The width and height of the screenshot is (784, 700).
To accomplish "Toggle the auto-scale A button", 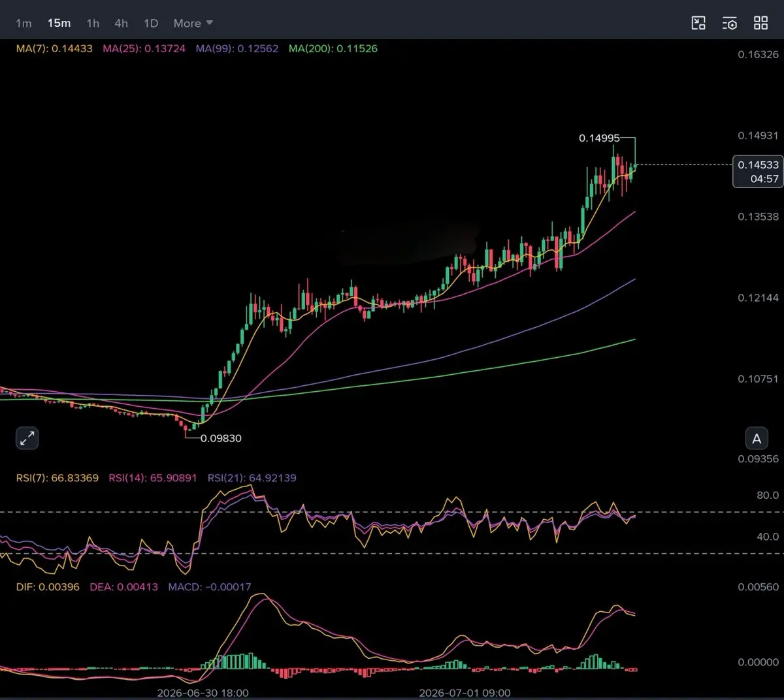I will coord(757,438).
